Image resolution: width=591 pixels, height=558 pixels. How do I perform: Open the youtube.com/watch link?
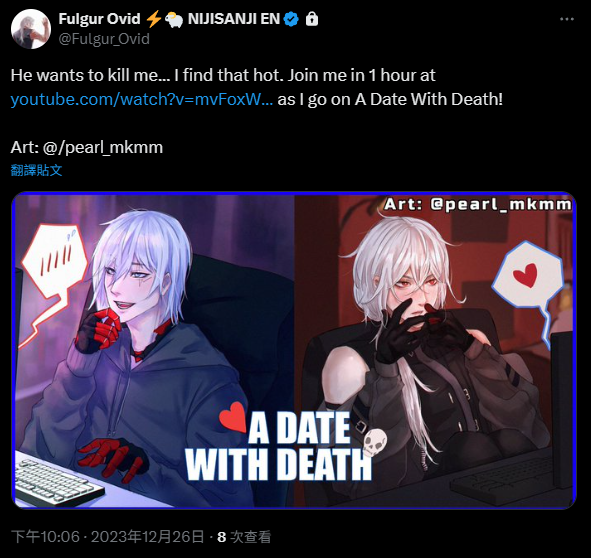(x=142, y=99)
